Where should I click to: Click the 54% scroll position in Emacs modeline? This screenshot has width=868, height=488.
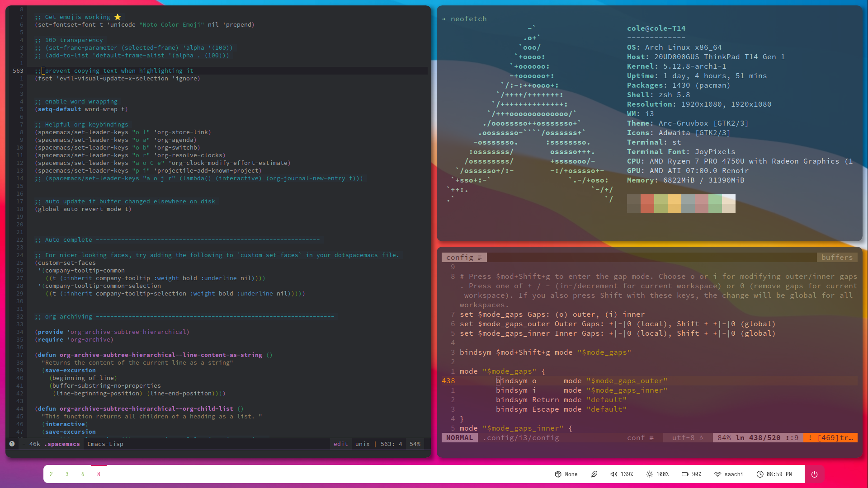pos(415,444)
